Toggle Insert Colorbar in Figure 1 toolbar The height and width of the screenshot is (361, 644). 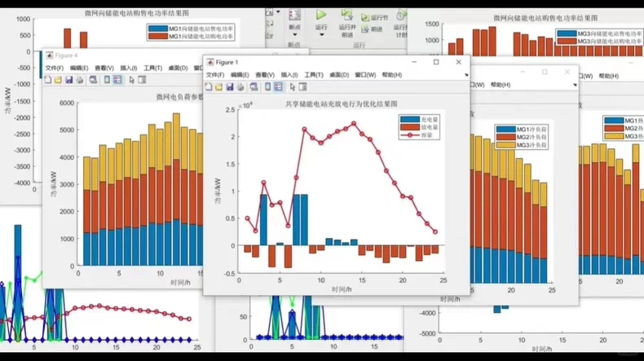coord(267,86)
